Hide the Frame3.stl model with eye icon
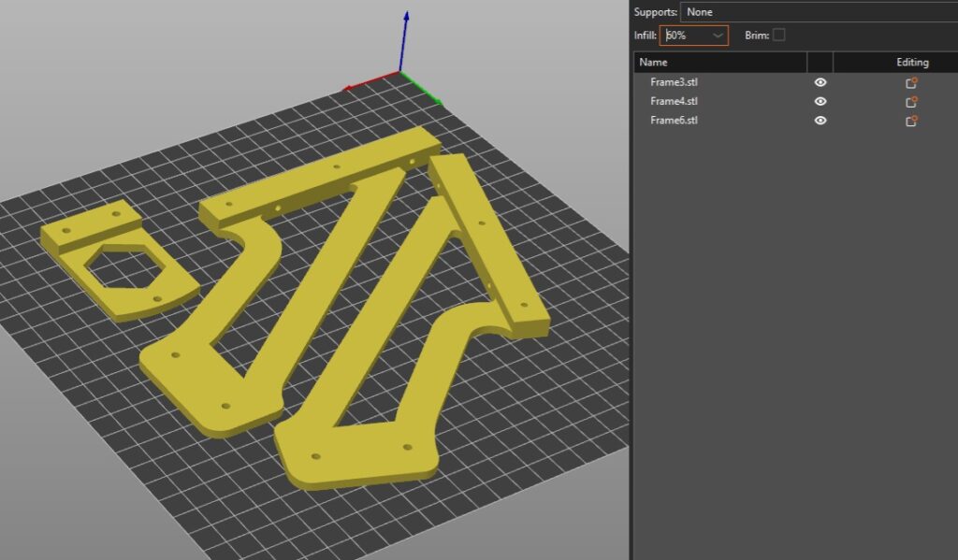The image size is (958, 560). [x=820, y=82]
